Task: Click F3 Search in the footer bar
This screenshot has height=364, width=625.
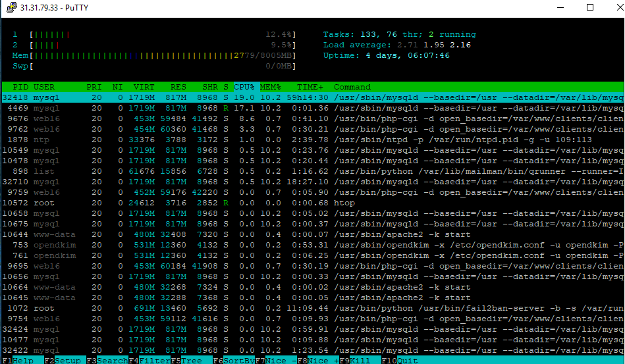Action: (x=107, y=360)
